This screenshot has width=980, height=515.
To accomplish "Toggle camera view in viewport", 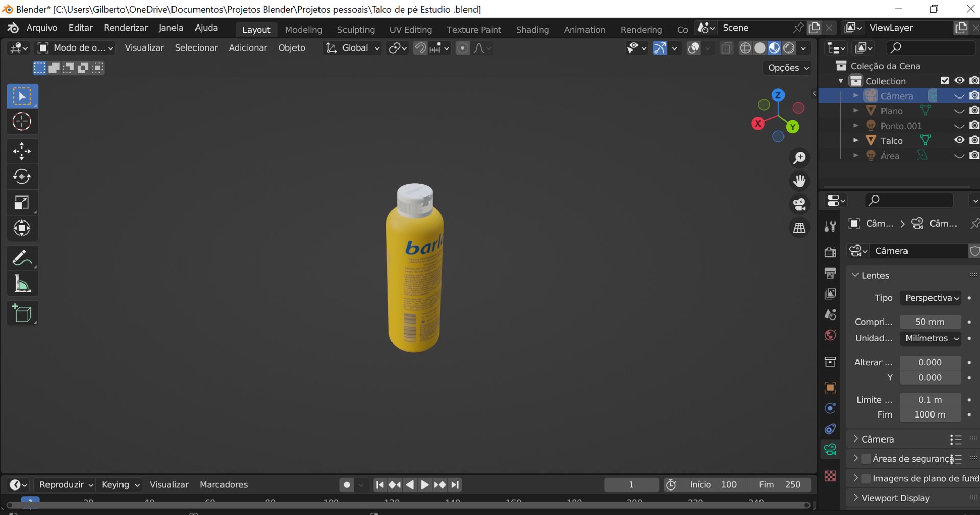I will pos(799,205).
